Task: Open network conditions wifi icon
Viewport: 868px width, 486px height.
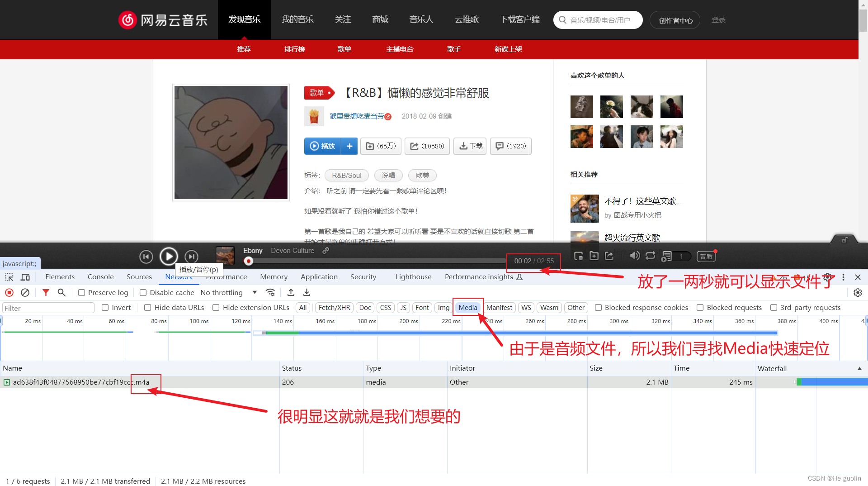Action: point(270,293)
